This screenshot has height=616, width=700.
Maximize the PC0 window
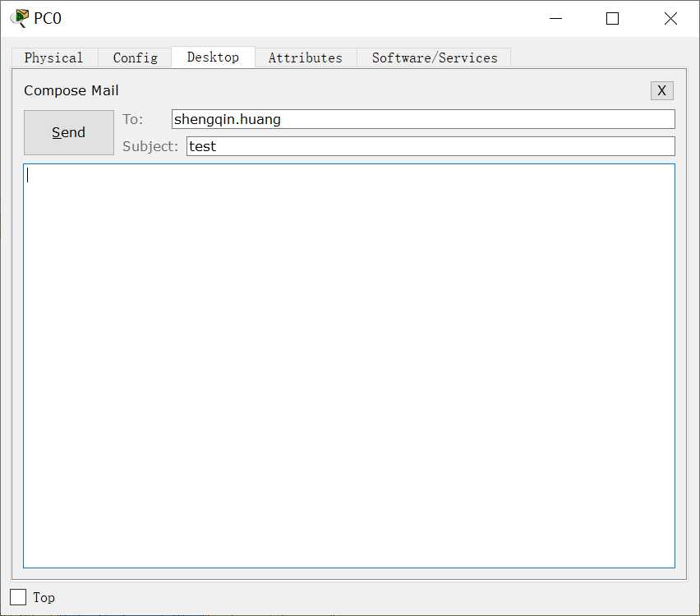(x=613, y=18)
